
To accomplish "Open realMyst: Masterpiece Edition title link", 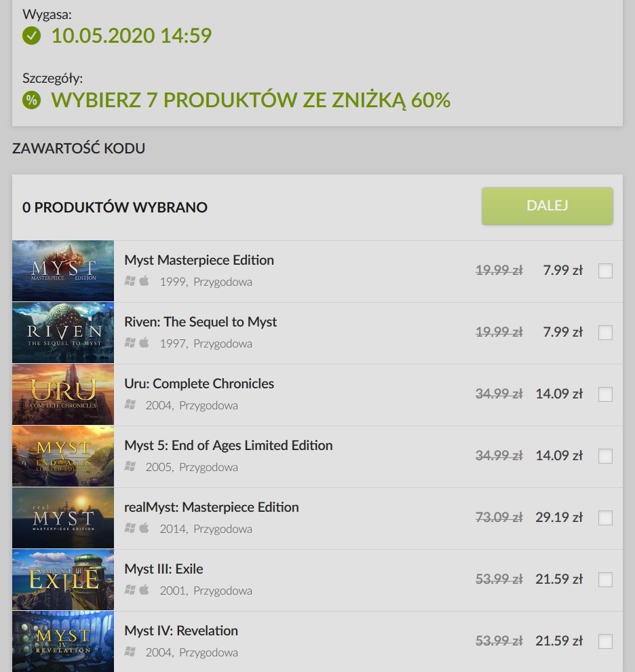I will click(211, 507).
